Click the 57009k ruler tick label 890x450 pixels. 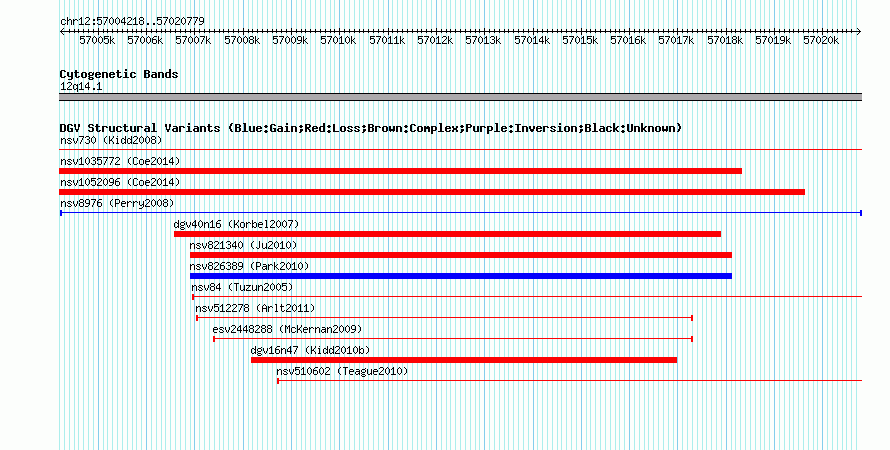[291, 40]
